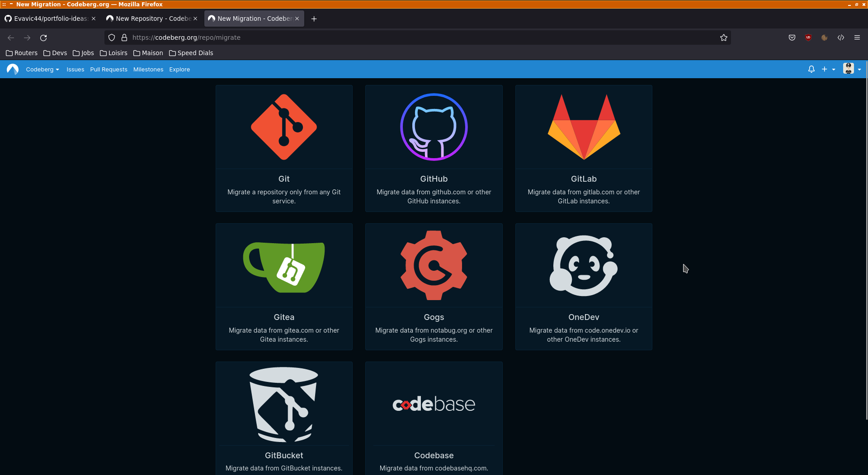Click the Gitea card title
This screenshot has height=475, width=868.
284,317
